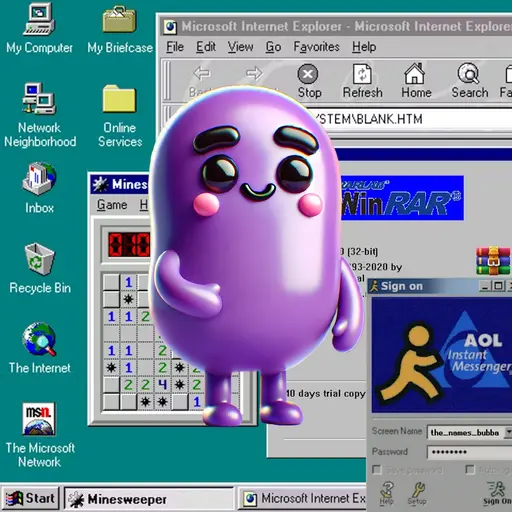Click the AOL Instant Messenger logo image
The image size is (512, 512).
pos(442,355)
